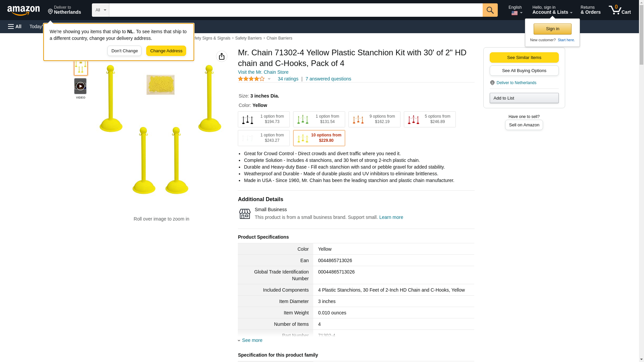Expand the English language selector
Screen dimensions: 644x362
[x=515, y=10]
